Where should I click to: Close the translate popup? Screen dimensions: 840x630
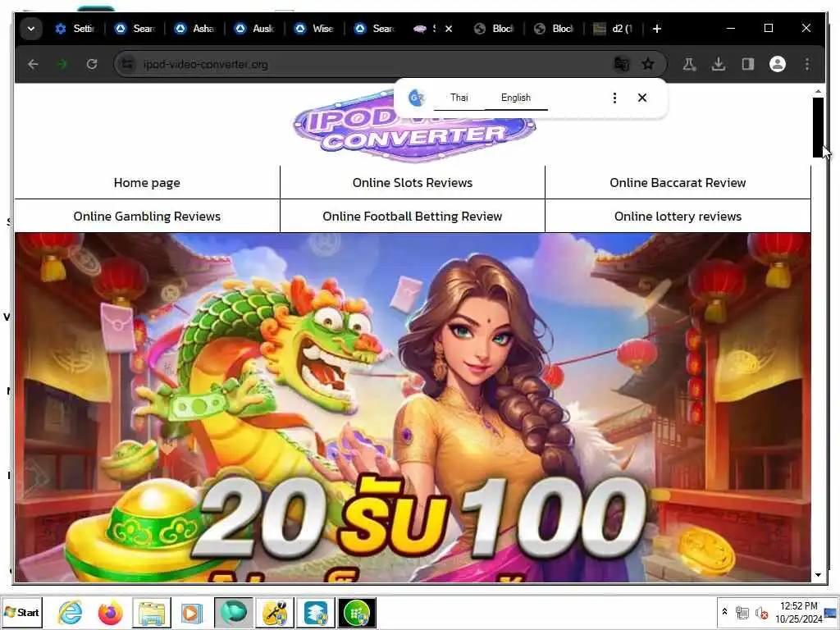point(642,98)
